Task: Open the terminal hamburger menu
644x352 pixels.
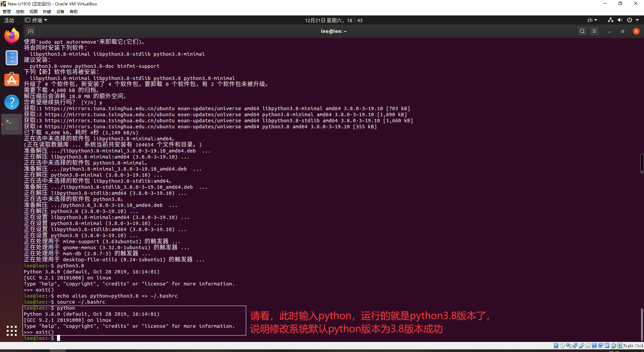Action: point(594,31)
